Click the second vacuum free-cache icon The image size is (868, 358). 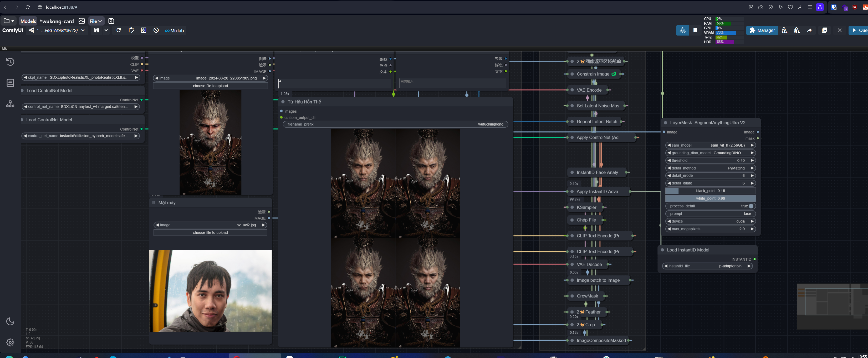796,30
